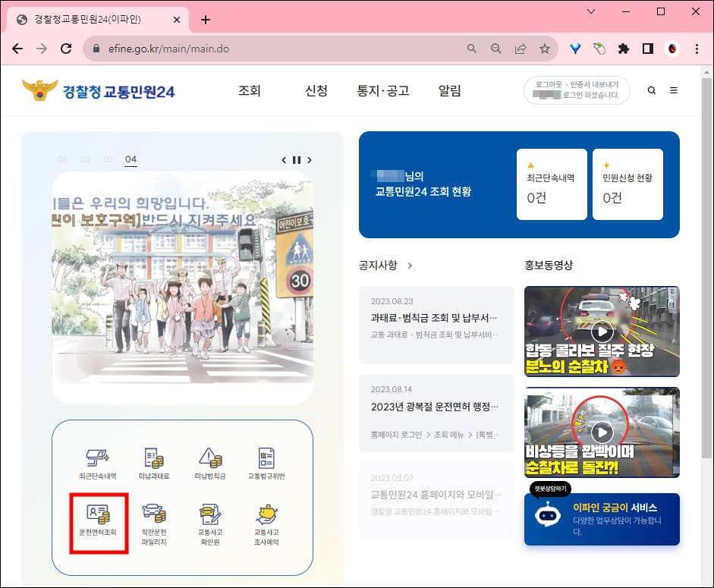Play the 합동 콜라보 질주 현장 video
Image resolution: width=714 pixels, height=588 pixels.
(602, 331)
